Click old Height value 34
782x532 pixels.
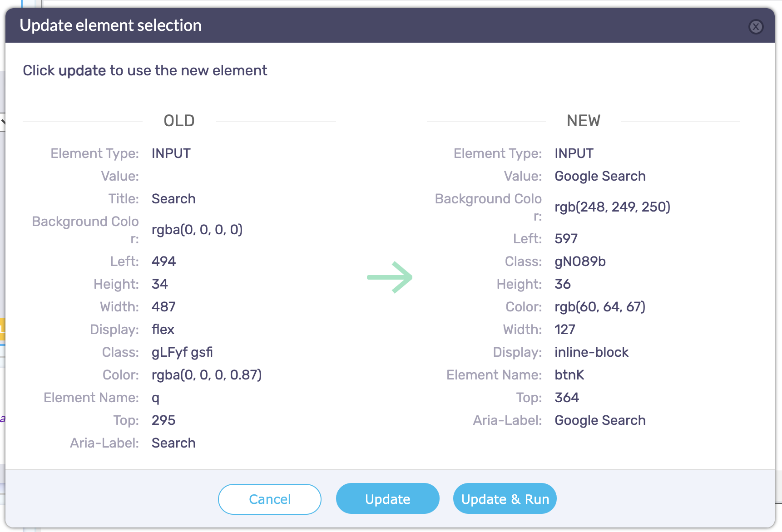tap(160, 284)
